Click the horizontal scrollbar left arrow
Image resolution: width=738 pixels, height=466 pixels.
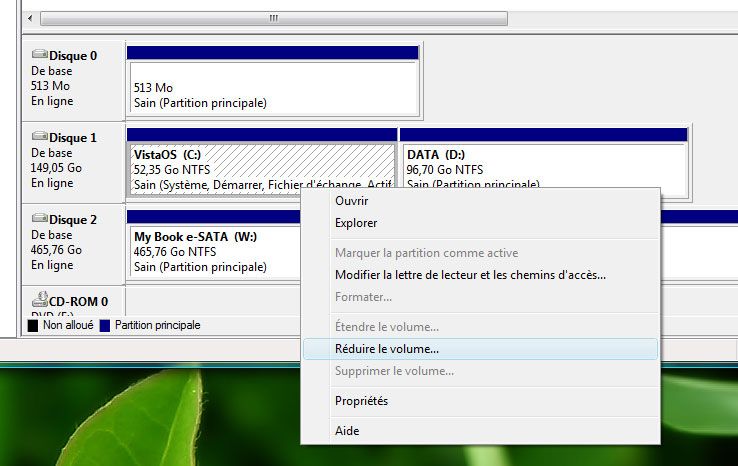click(29, 19)
